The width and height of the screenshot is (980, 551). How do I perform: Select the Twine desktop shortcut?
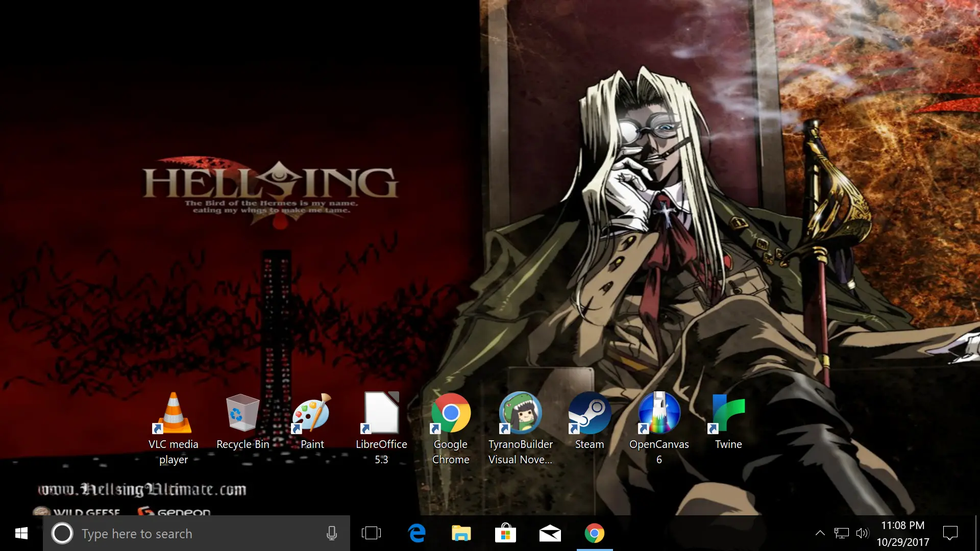728,422
